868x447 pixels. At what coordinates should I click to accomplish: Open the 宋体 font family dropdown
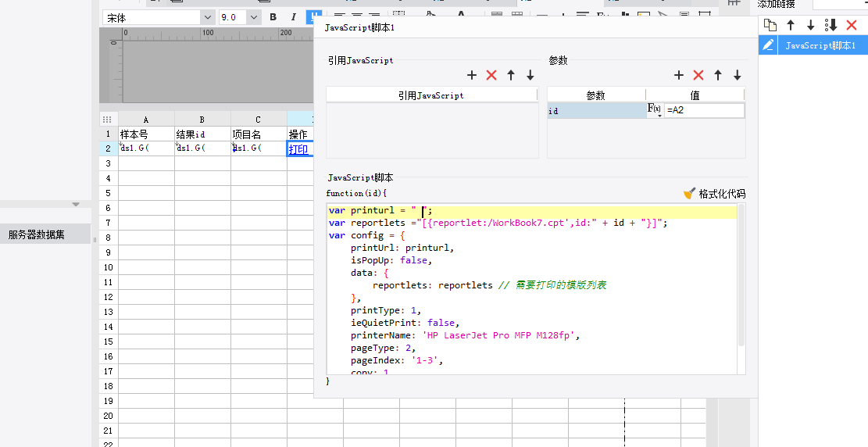[x=207, y=17]
